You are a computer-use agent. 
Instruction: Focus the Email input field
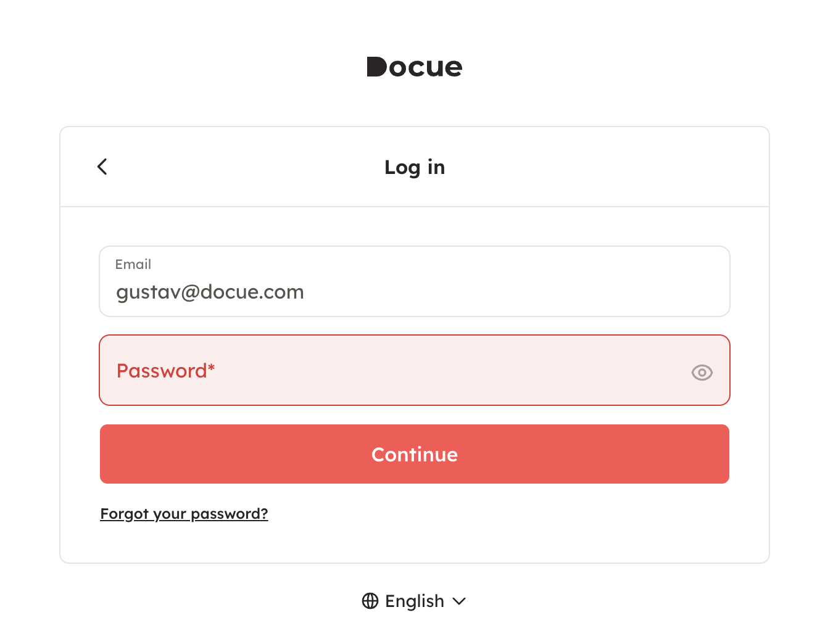pyautogui.click(x=415, y=281)
